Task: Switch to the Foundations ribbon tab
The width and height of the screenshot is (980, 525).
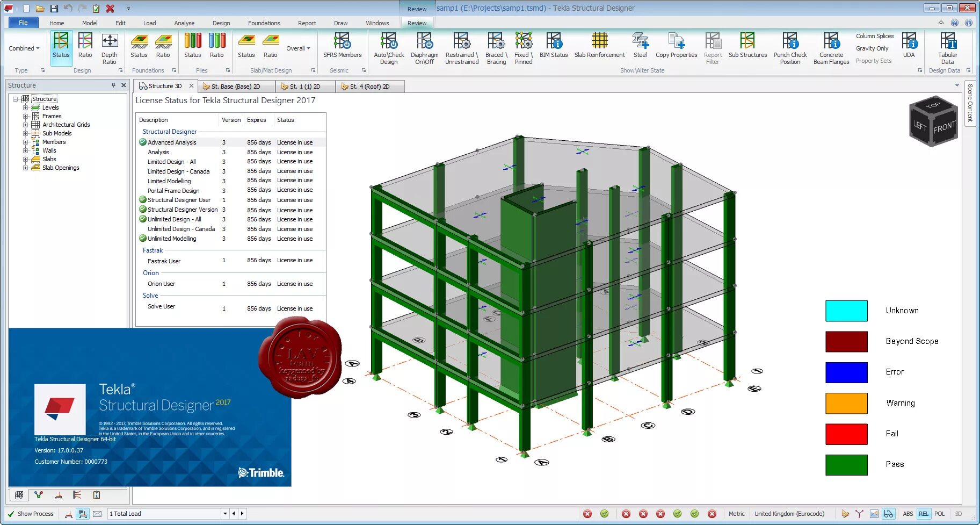Action: click(264, 23)
